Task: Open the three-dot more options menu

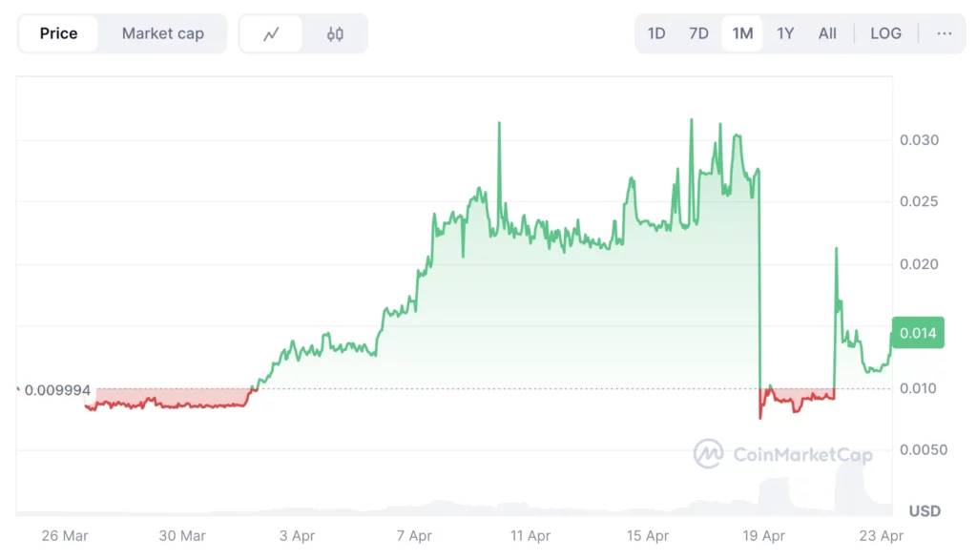Action: pyautogui.click(x=944, y=33)
